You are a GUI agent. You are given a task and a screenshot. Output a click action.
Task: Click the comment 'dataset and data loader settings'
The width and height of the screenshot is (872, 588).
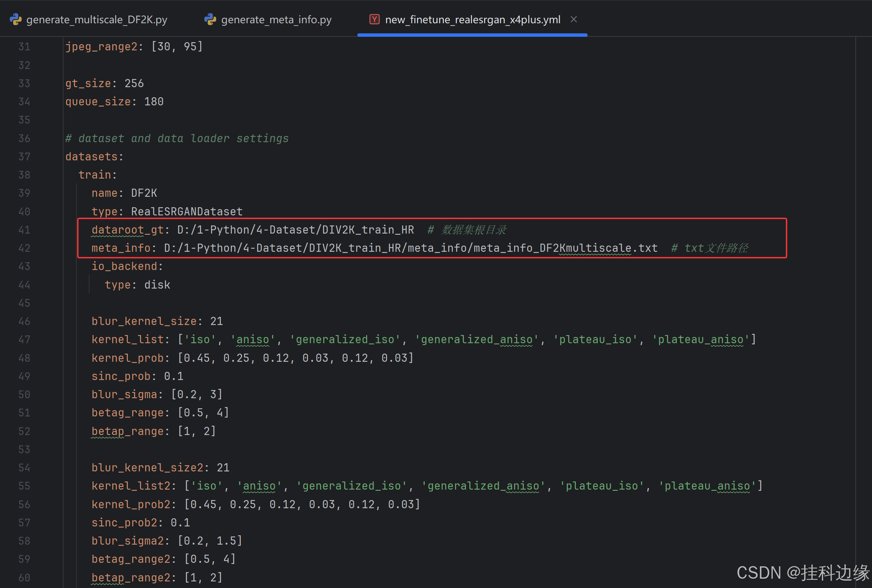183,138
